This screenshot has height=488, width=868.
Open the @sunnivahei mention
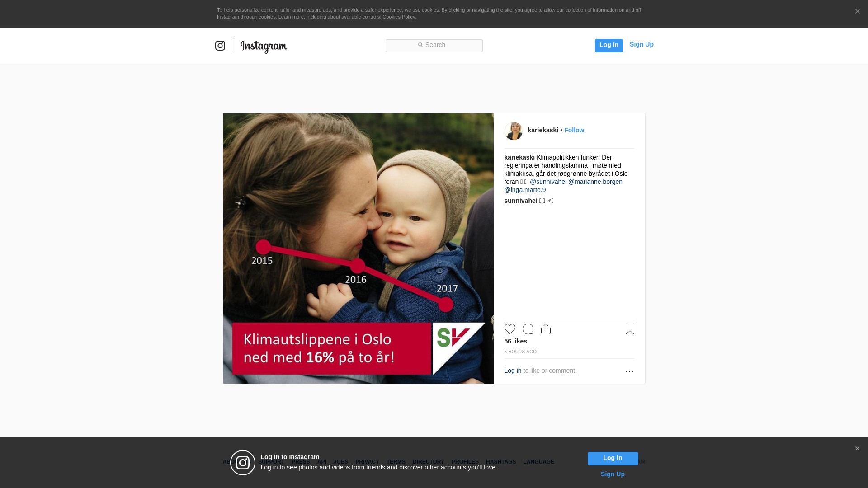tap(548, 182)
